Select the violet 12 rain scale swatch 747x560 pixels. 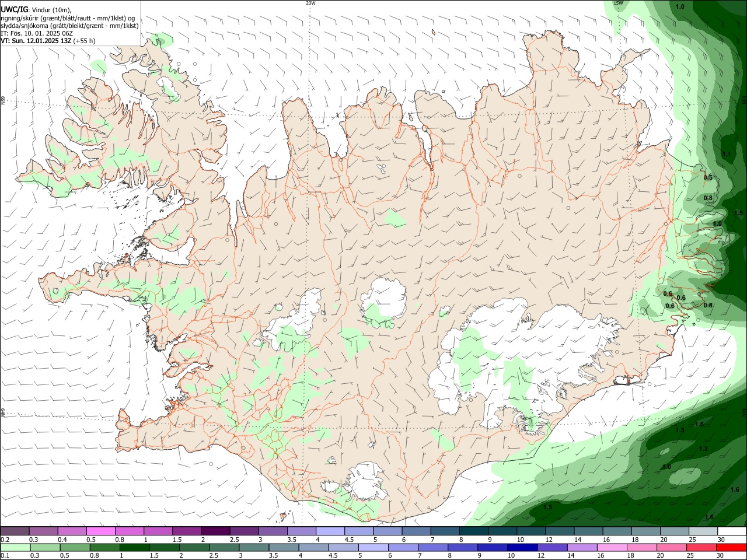[x=551, y=548]
